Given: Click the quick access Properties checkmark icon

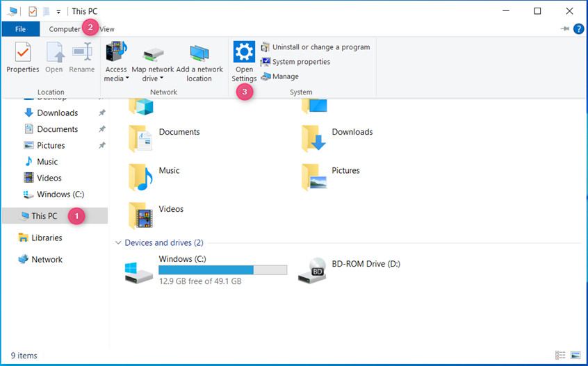Looking at the screenshot, I should pos(33,12).
